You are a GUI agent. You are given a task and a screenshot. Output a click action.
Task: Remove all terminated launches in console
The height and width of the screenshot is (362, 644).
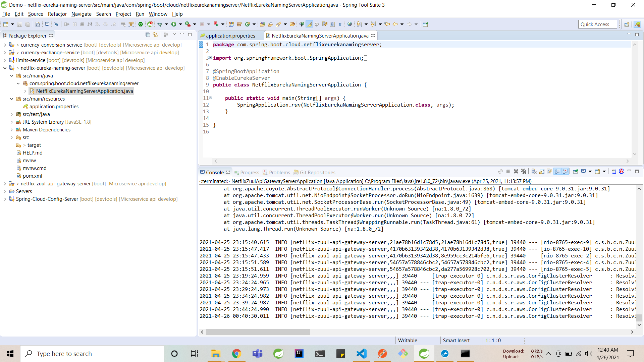(x=524, y=172)
